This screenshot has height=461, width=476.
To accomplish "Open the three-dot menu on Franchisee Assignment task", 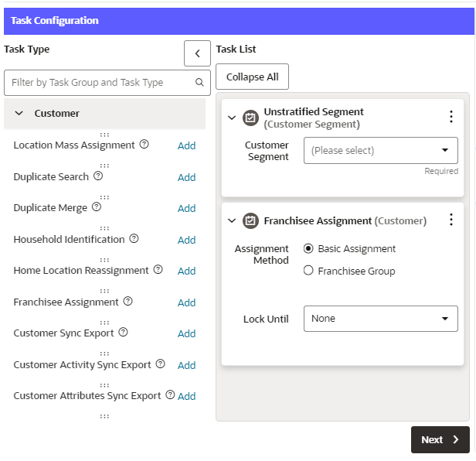I will click(x=451, y=220).
